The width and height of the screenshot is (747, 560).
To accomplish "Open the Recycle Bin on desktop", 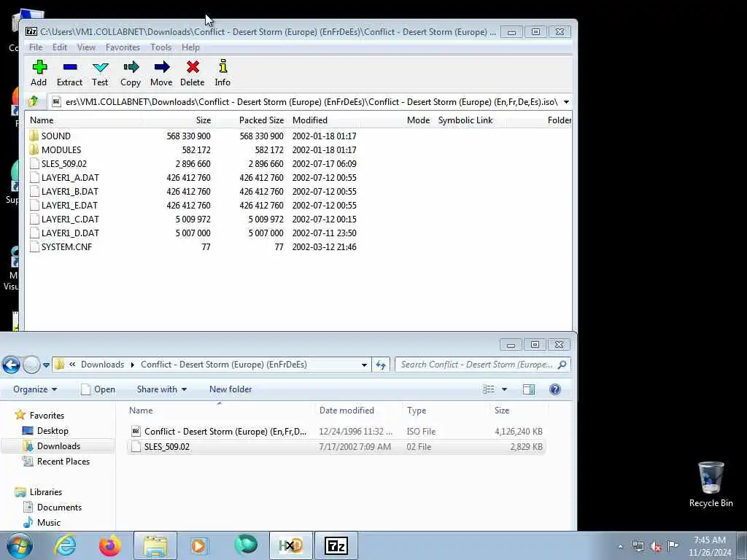I will (711, 484).
